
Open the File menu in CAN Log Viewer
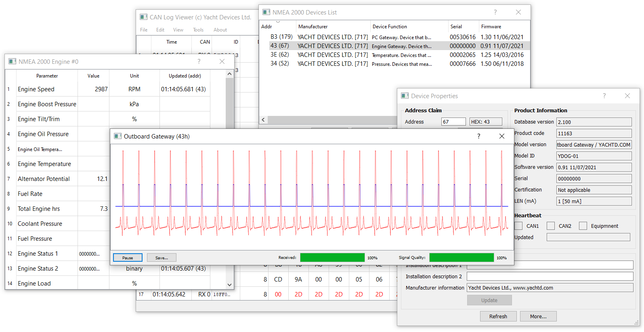click(x=144, y=30)
